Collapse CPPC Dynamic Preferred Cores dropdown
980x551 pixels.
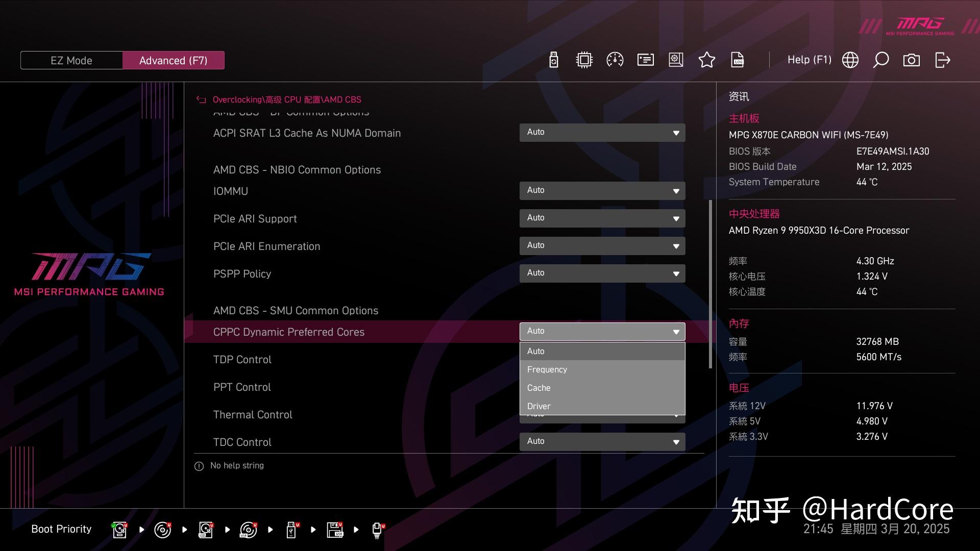coord(602,332)
